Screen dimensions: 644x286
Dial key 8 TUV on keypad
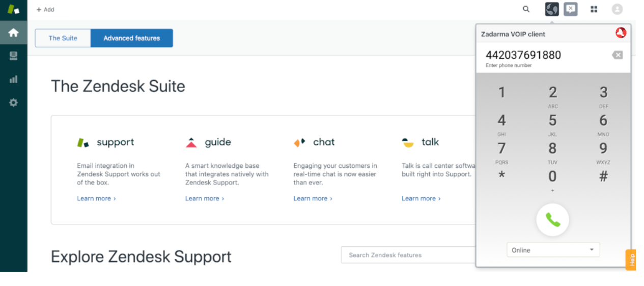click(553, 153)
